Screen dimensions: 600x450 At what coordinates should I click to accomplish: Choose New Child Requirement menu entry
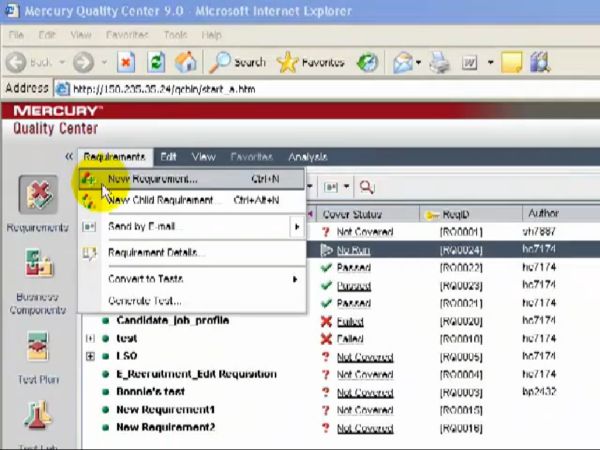(x=191, y=200)
